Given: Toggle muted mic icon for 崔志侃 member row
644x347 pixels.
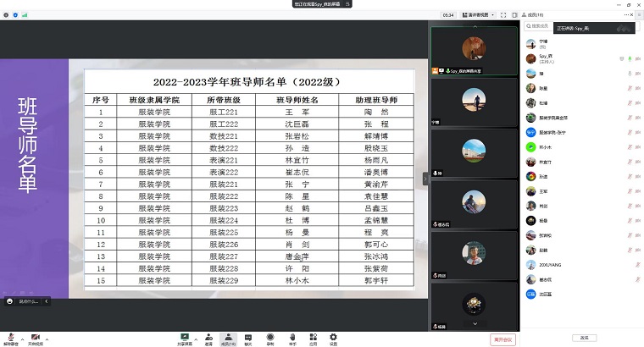Looking at the screenshot, I should [638, 280].
